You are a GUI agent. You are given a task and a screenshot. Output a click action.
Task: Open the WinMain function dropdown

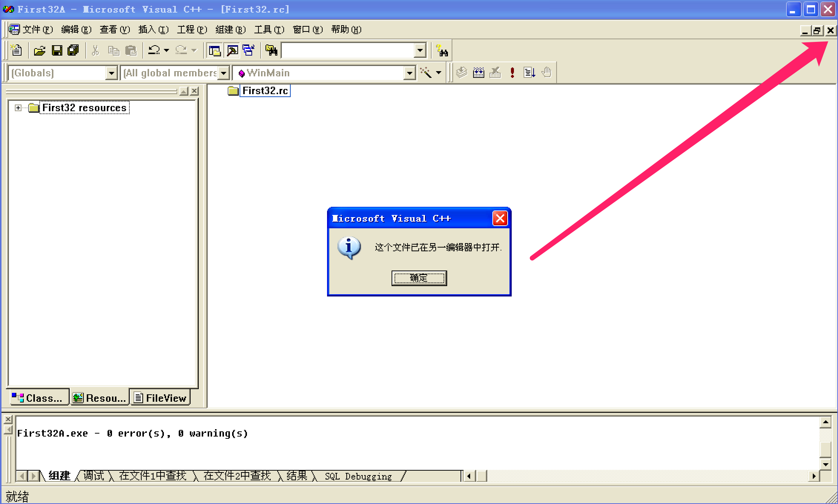409,73
